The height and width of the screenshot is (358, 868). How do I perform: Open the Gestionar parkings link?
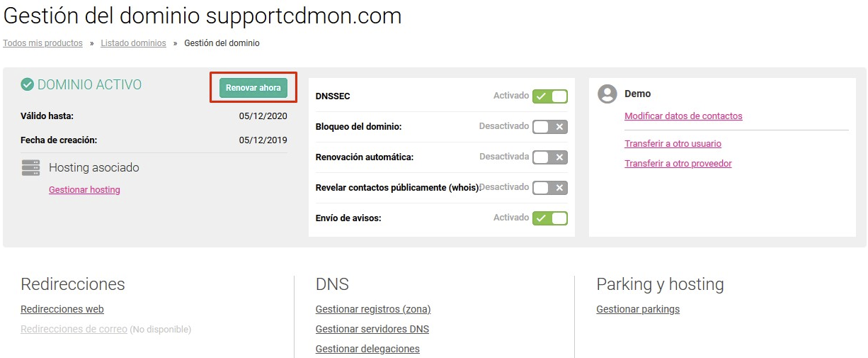638,309
